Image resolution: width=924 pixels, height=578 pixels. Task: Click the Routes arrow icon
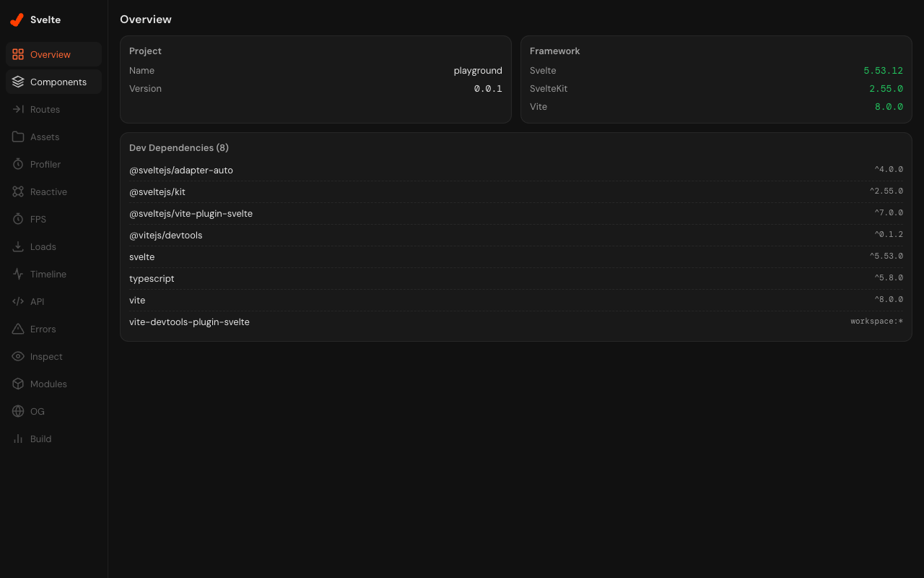click(x=18, y=109)
